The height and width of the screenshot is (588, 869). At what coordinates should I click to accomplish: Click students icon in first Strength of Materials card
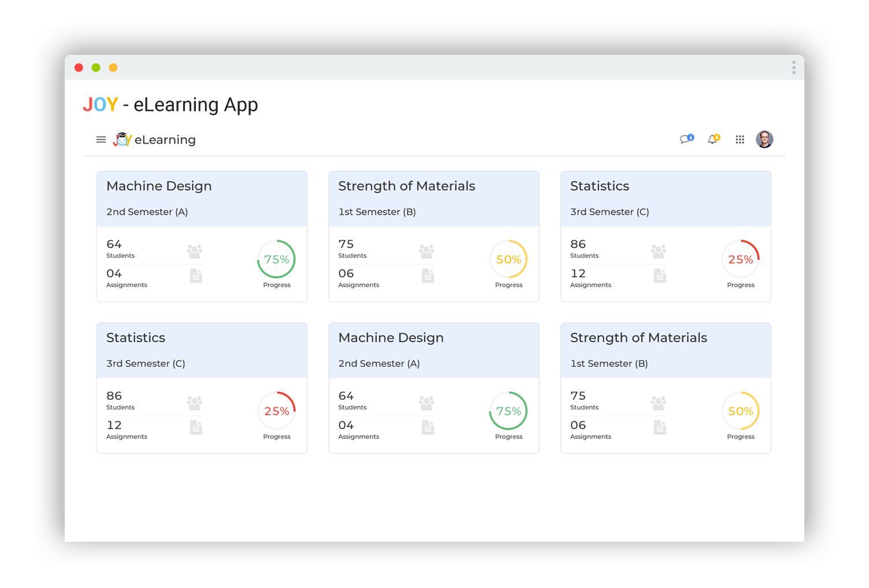click(426, 251)
